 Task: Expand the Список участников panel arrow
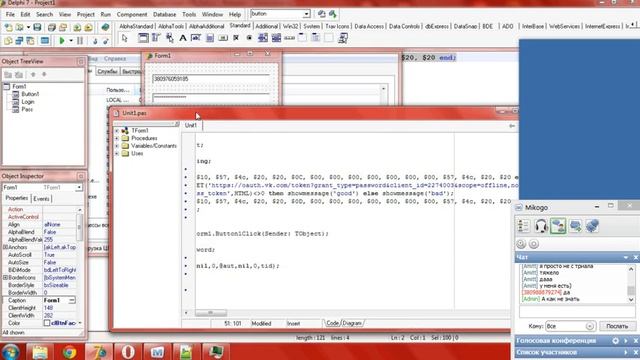(x=626, y=352)
